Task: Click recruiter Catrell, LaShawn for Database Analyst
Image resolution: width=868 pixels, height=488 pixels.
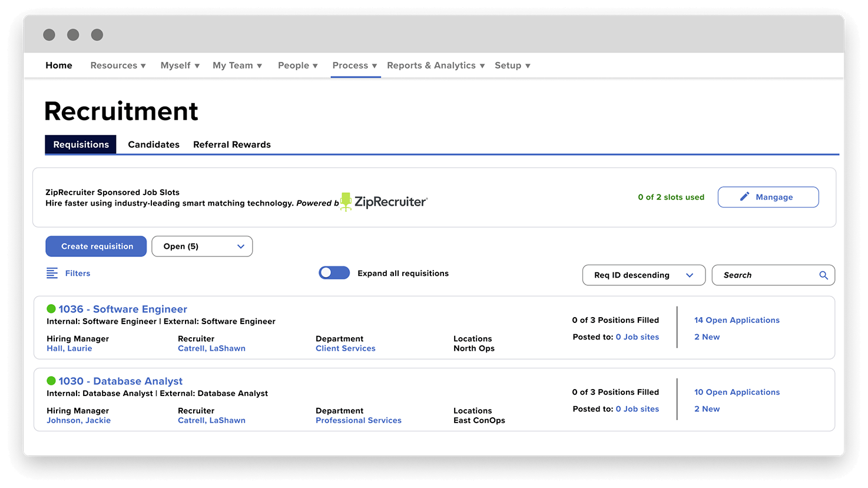Action: click(x=211, y=420)
